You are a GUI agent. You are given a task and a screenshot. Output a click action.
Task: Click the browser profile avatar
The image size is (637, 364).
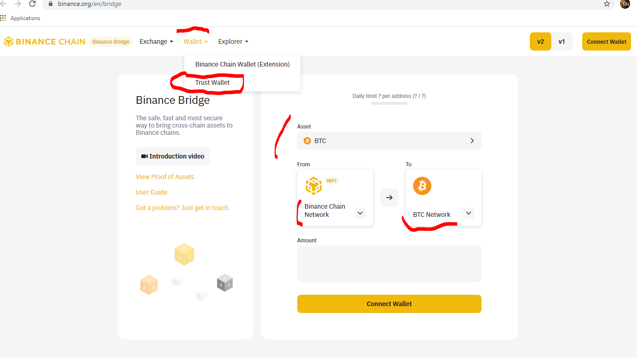click(624, 4)
